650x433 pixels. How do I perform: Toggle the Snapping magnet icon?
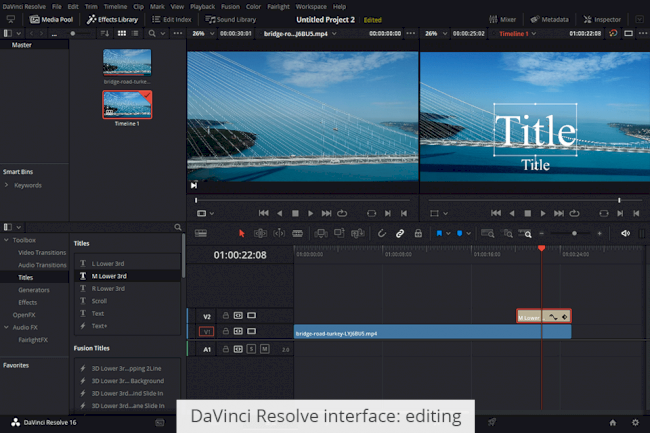[381, 234]
